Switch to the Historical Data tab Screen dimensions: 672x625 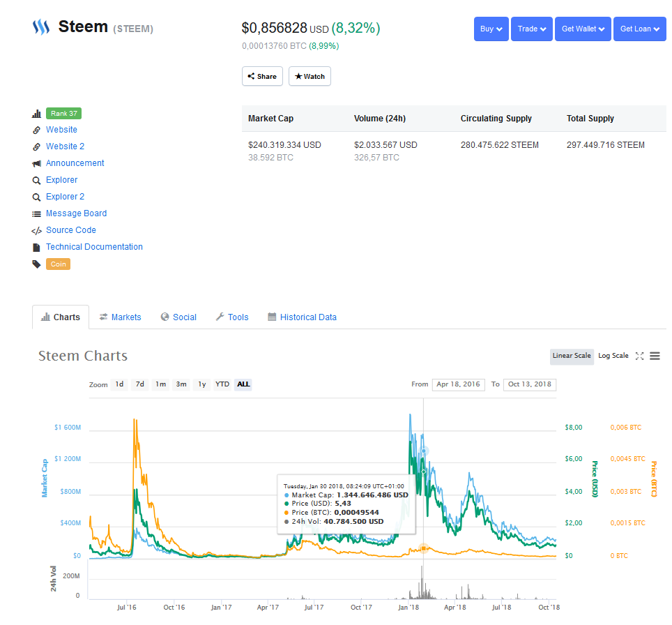[302, 317]
